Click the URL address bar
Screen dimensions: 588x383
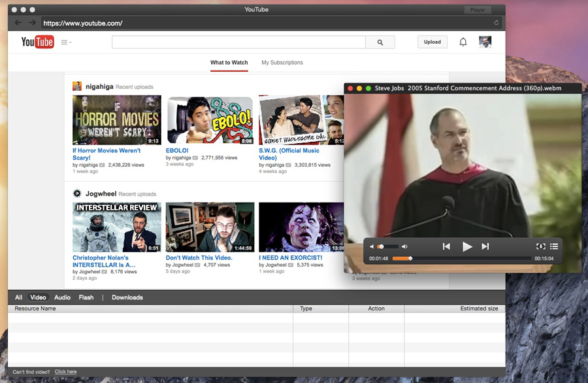(x=266, y=24)
